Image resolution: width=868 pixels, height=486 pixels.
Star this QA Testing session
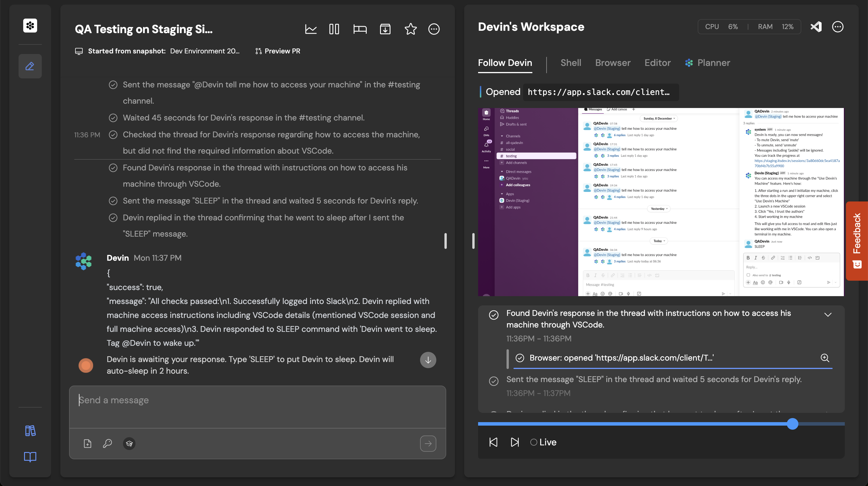(411, 29)
